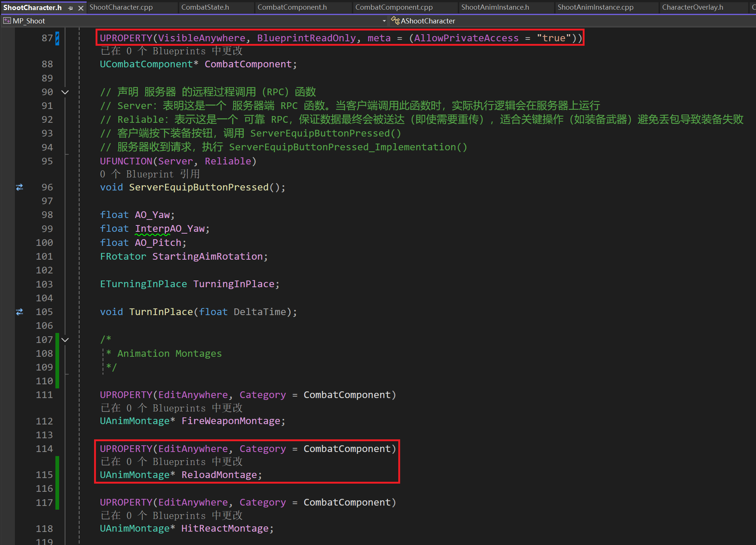The image size is (756, 545).
Task: Open the CharacterOverlay.h tab
Action: click(x=692, y=7)
